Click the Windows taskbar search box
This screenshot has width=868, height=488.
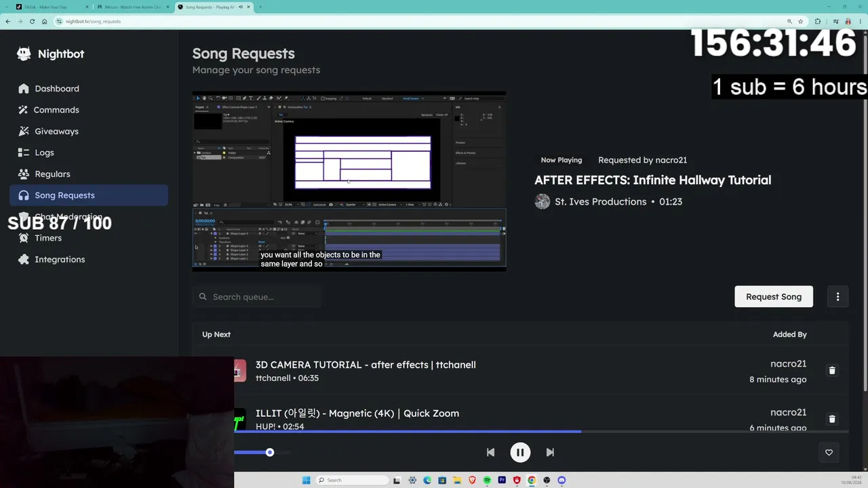point(353,481)
